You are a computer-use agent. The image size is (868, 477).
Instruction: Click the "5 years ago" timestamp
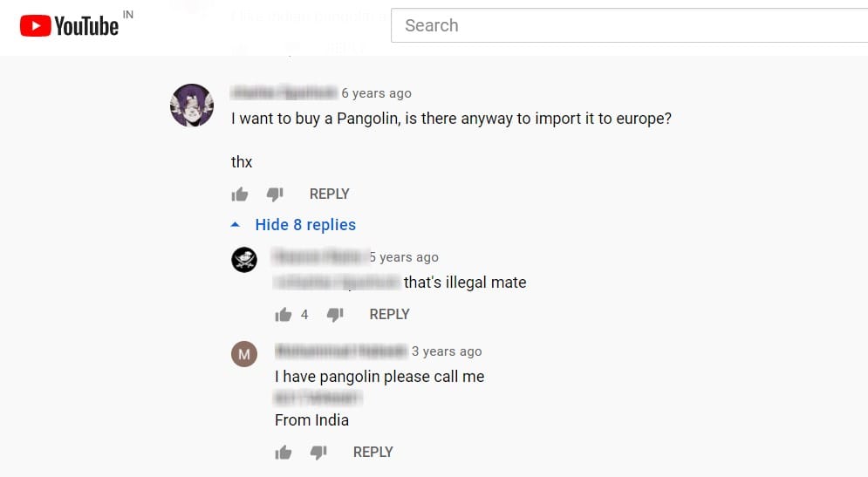404,257
